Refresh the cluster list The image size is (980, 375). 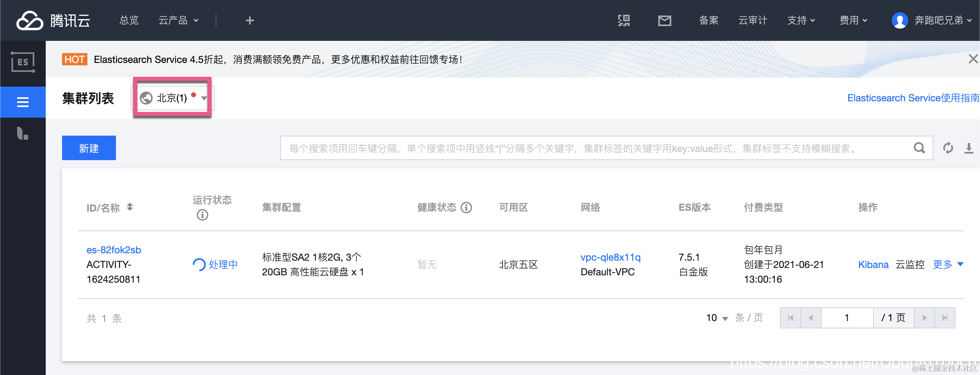948,148
